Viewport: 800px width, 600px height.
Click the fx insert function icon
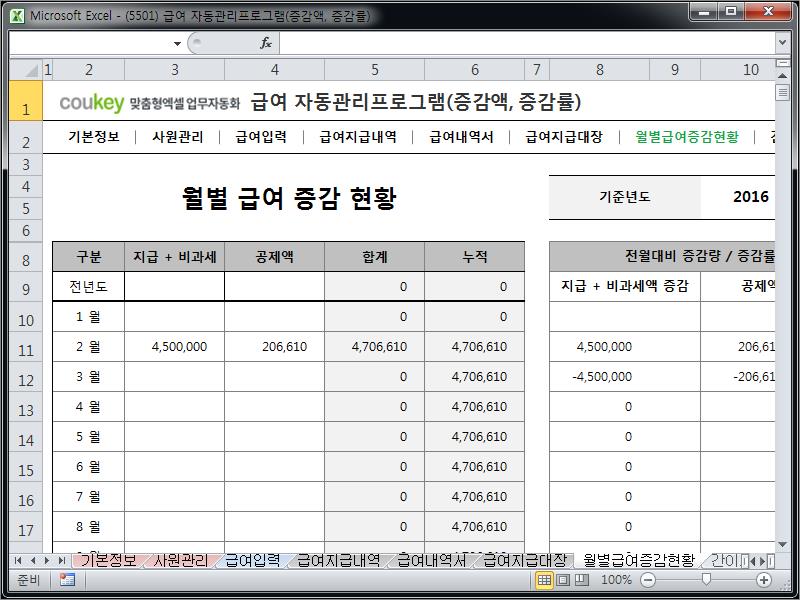point(266,43)
